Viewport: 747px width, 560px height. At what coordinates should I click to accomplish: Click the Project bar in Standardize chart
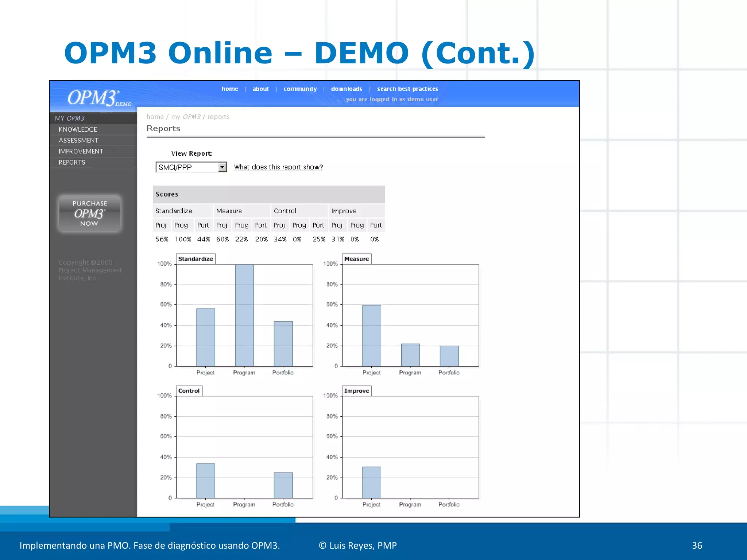point(206,338)
